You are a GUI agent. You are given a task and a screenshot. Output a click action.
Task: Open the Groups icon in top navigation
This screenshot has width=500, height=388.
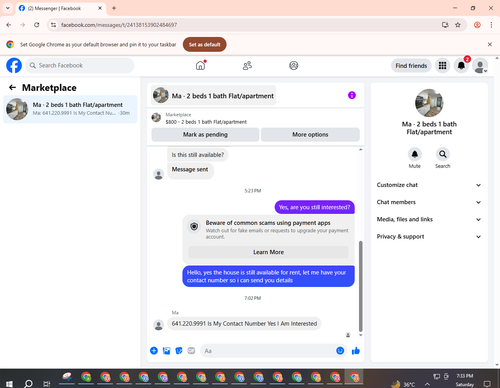pyautogui.click(x=293, y=65)
